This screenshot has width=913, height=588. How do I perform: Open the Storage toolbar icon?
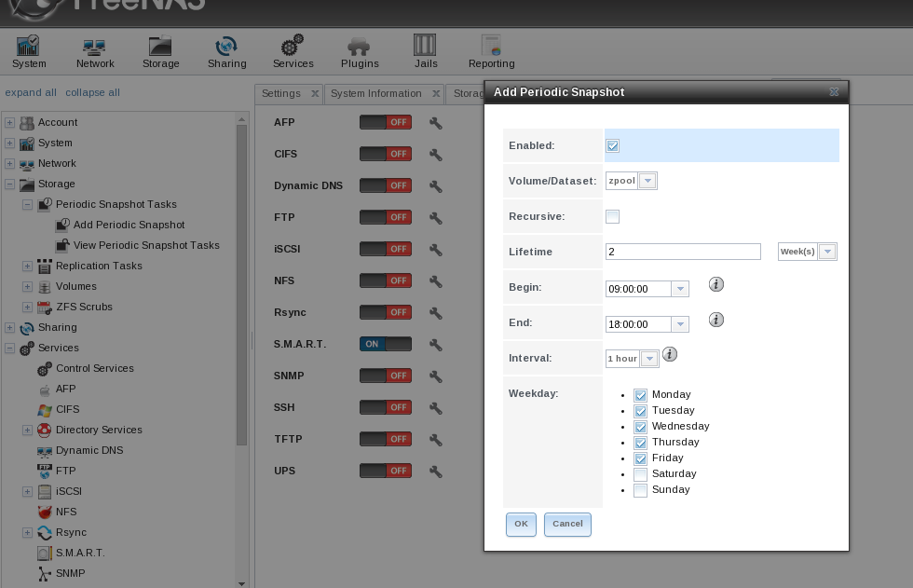[x=160, y=52]
